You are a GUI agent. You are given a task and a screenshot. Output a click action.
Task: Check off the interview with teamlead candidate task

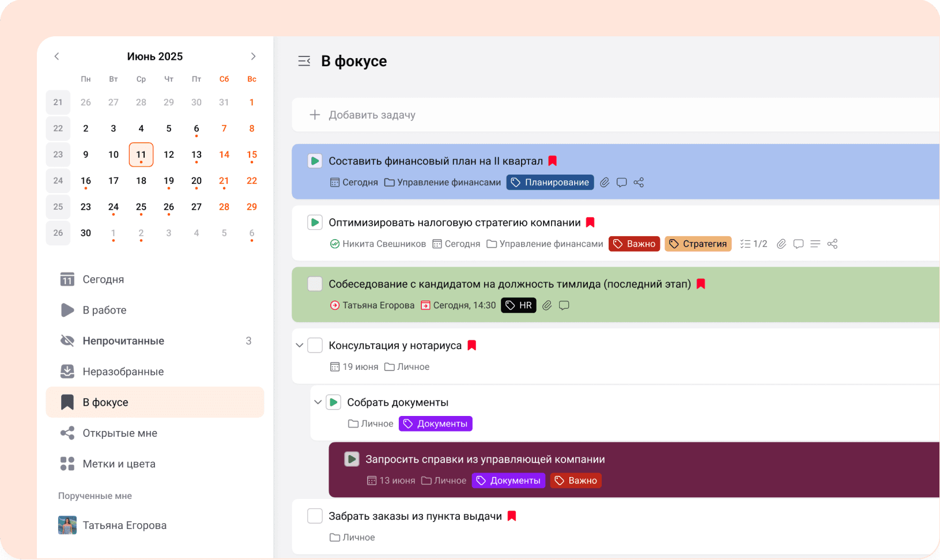point(315,283)
